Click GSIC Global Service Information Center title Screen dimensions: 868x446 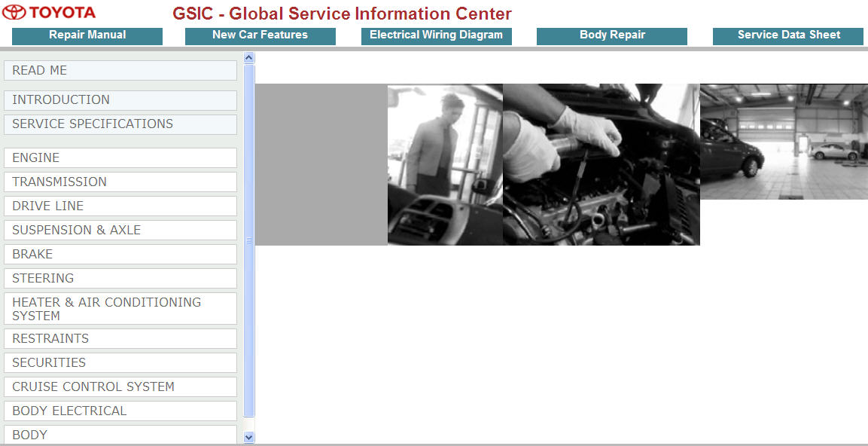pyautogui.click(x=342, y=14)
